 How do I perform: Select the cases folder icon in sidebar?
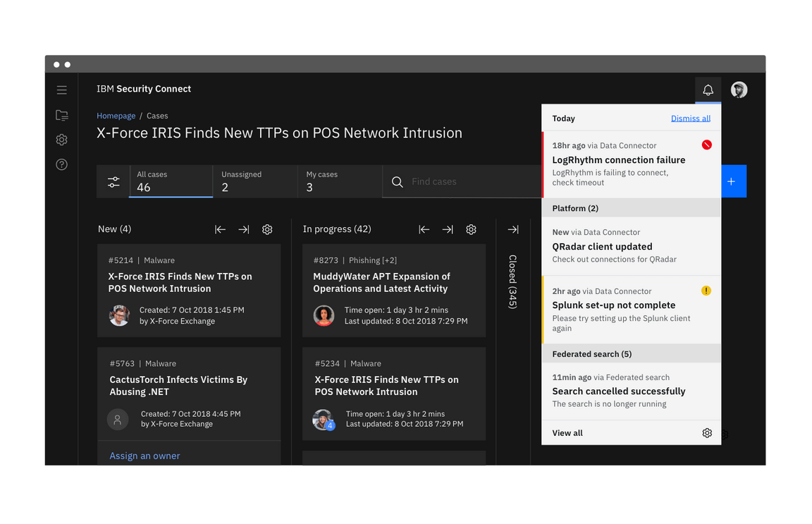click(61, 115)
